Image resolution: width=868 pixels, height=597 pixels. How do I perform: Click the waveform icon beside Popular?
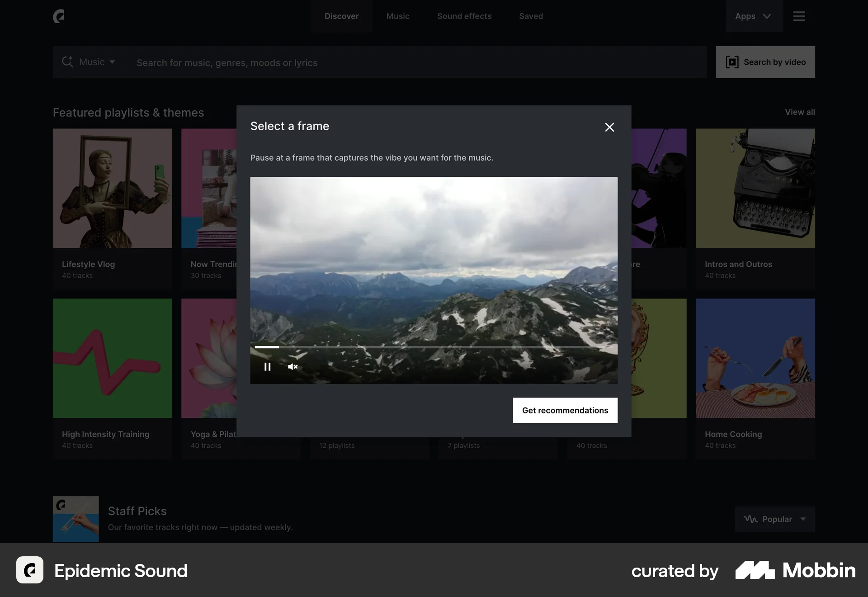(750, 519)
